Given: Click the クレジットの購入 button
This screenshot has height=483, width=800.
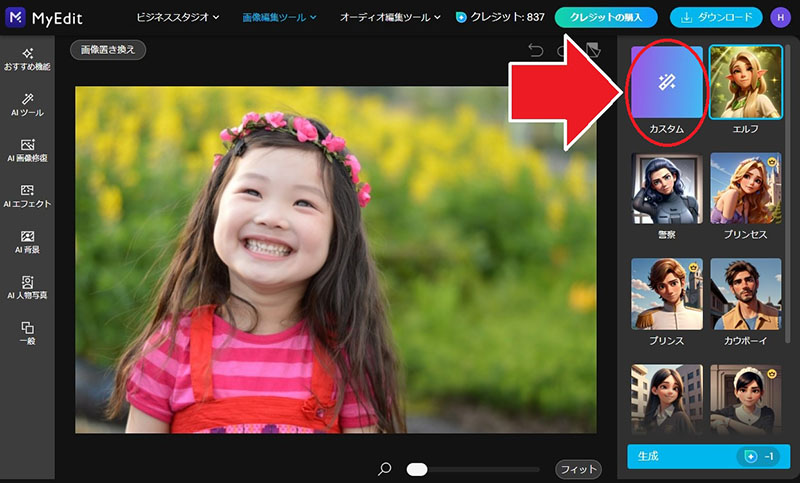Looking at the screenshot, I should pyautogui.click(x=606, y=17).
